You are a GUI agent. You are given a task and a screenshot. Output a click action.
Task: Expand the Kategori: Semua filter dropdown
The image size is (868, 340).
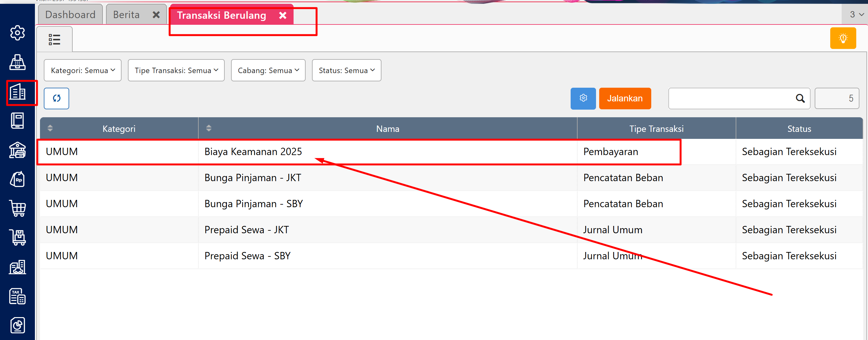83,71
